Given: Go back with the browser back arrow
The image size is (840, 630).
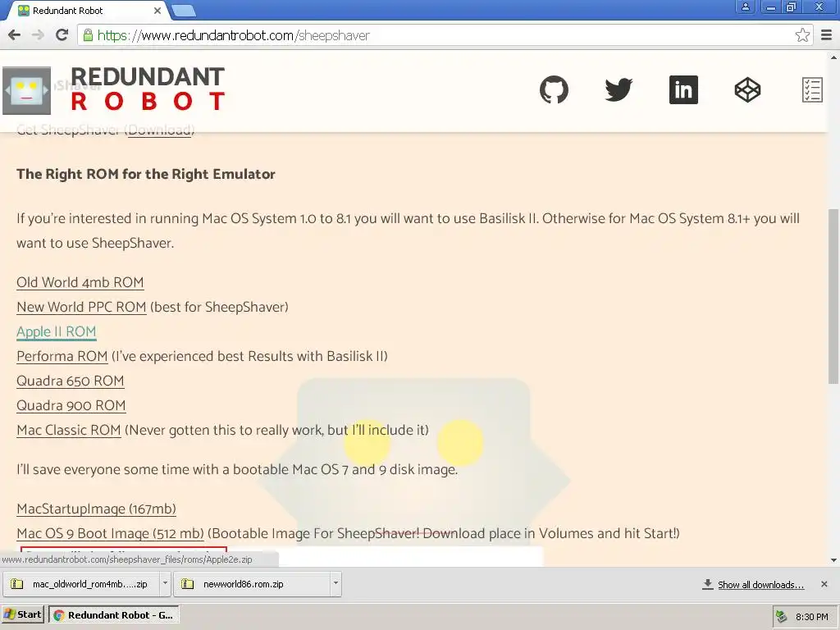Looking at the screenshot, I should pos(15,35).
